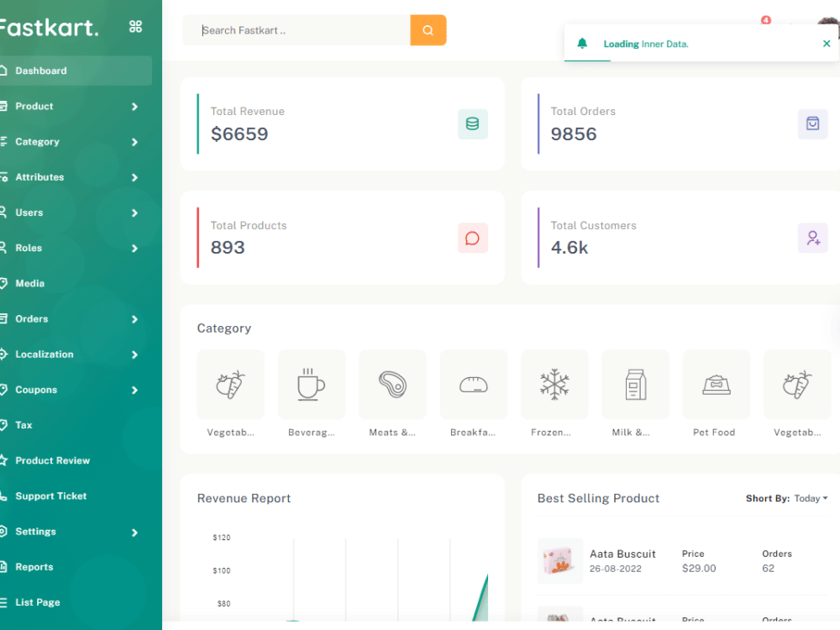
Task: Expand the Localization submenu chevron
Action: pyautogui.click(x=134, y=354)
